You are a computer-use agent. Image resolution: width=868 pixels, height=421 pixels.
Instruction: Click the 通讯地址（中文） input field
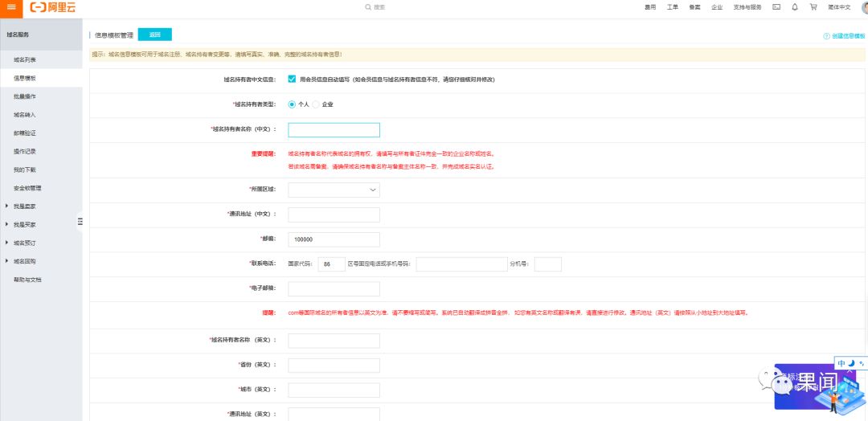(x=334, y=215)
